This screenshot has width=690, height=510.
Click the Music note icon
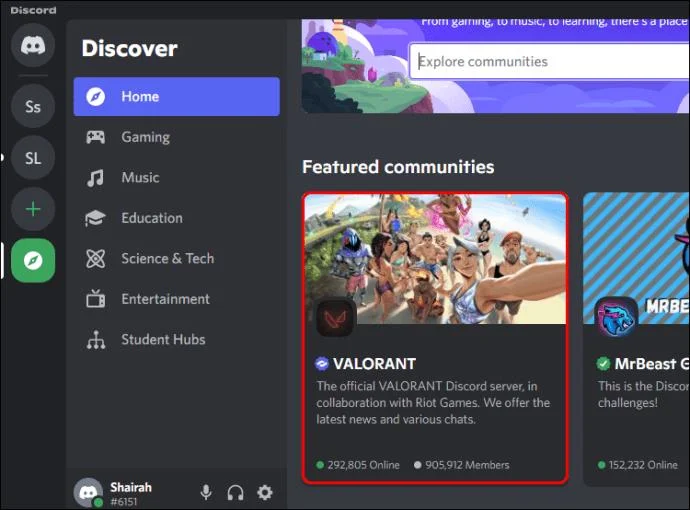tap(95, 178)
